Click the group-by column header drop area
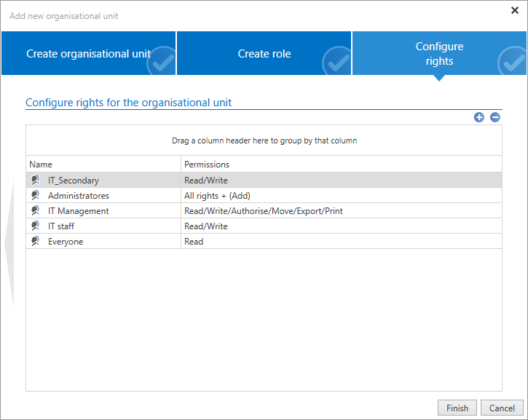The width and height of the screenshot is (528, 420). [264, 140]
